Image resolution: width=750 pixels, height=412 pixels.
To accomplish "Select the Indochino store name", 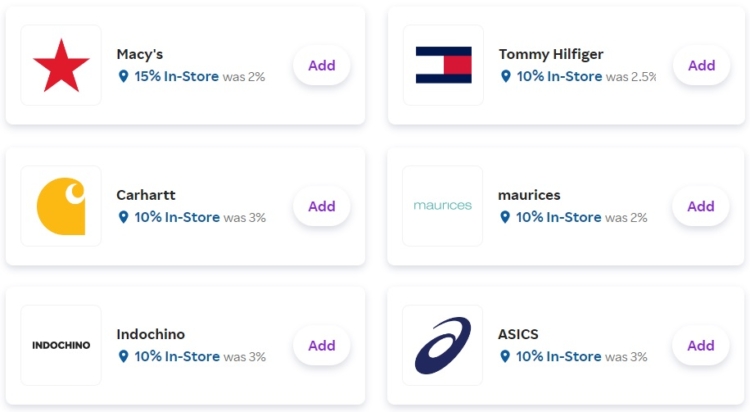I will coord(151,334).
